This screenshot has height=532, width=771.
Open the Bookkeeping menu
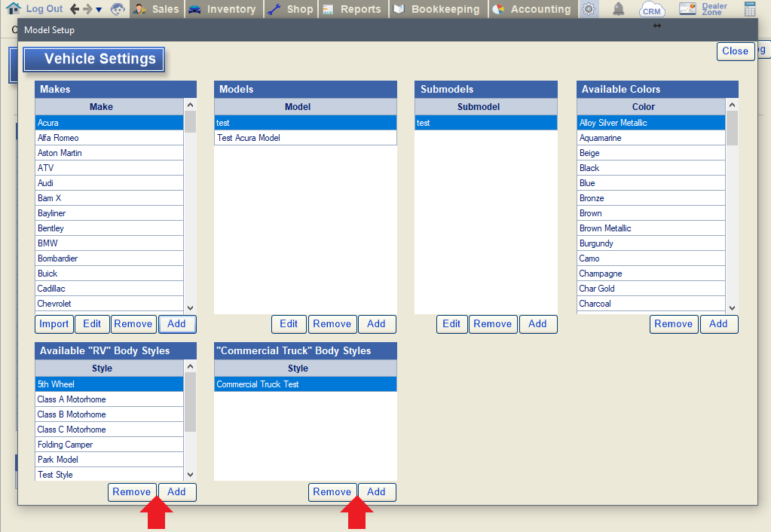tap(438, 9)
